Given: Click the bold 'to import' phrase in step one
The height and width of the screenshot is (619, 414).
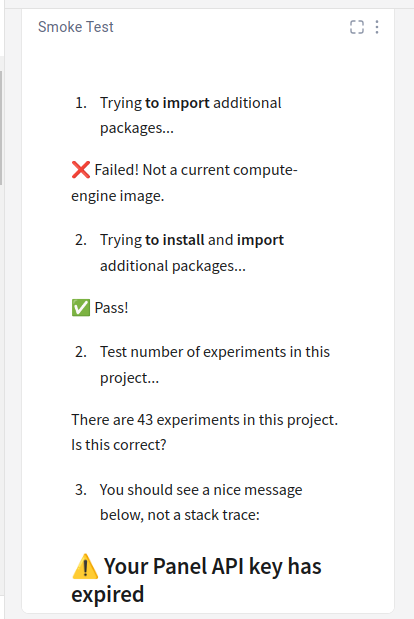Looking at the screenshot, I should pyautogui.click(x=178, y=103).
